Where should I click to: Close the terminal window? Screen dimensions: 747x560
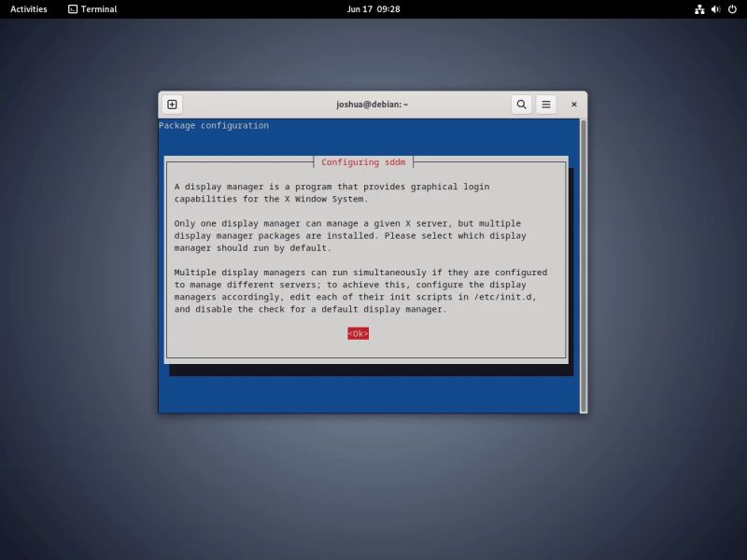click(x=573, y=104)
